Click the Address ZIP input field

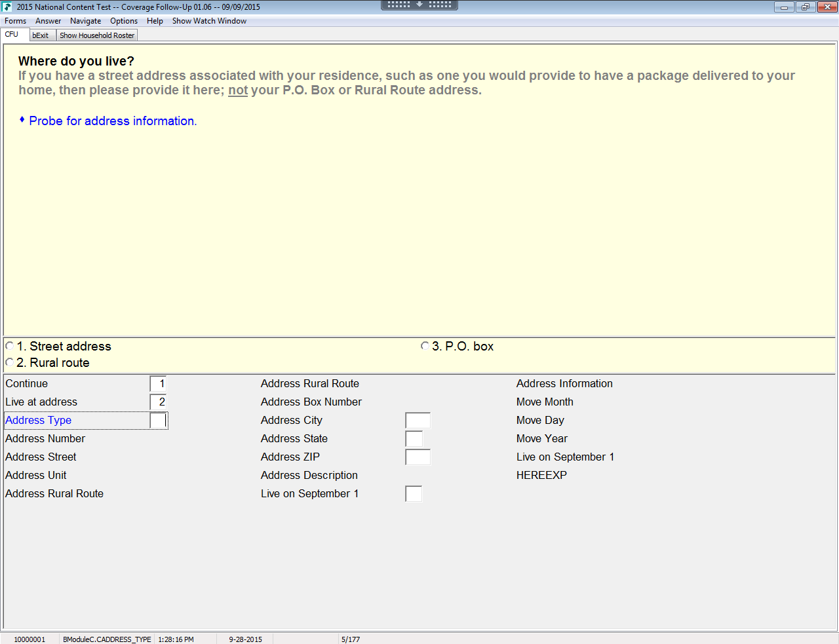(x=418, y=457)
